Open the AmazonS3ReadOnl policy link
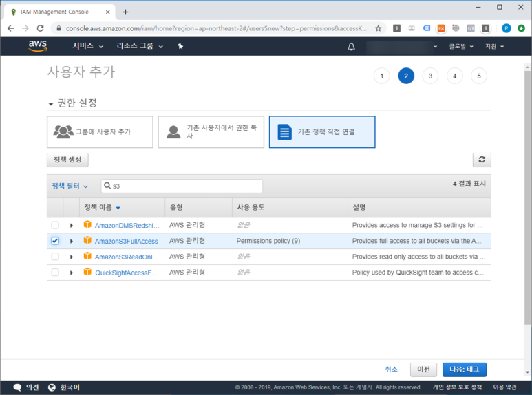 pyautogui.click(x=127, y=257)
